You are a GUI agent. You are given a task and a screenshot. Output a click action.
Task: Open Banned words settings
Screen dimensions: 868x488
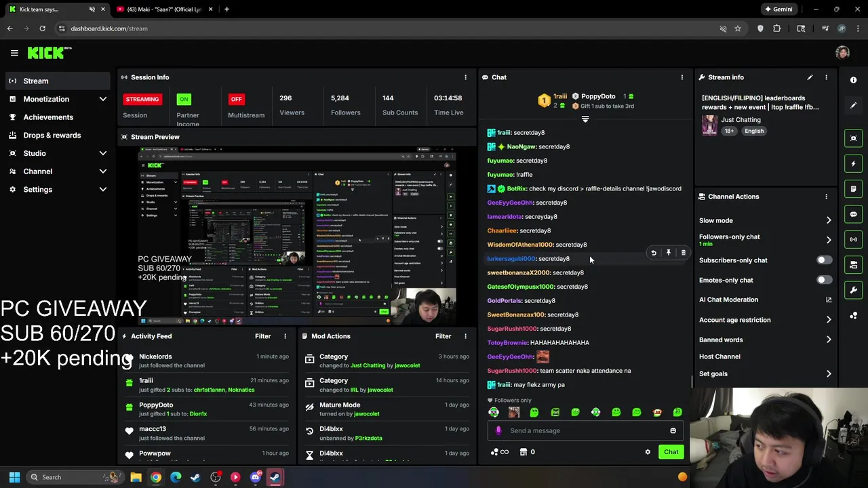(x=766, y=340)
